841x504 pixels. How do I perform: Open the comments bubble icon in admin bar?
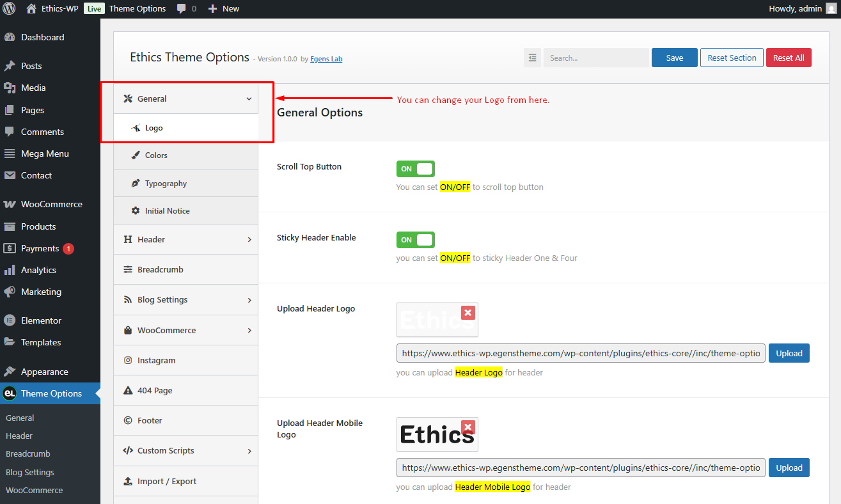(181, 9)
